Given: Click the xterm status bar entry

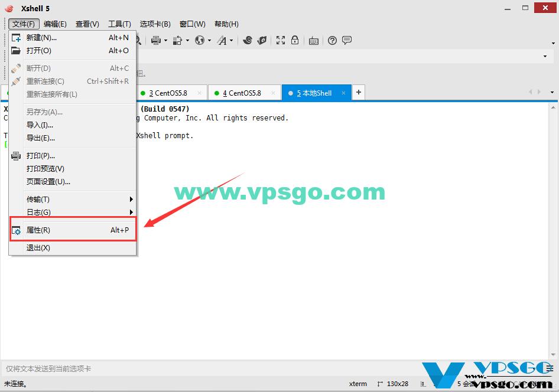Looking at the screenshot, I should point(358,384).
